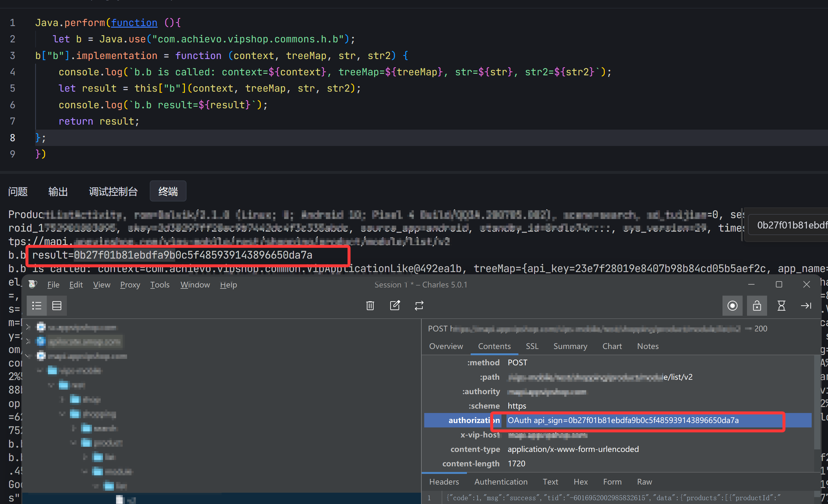The height and width of the screenshot is (504, 828).
Task: Open the 输出 panel tab
Action: click(x=58, y=191)
